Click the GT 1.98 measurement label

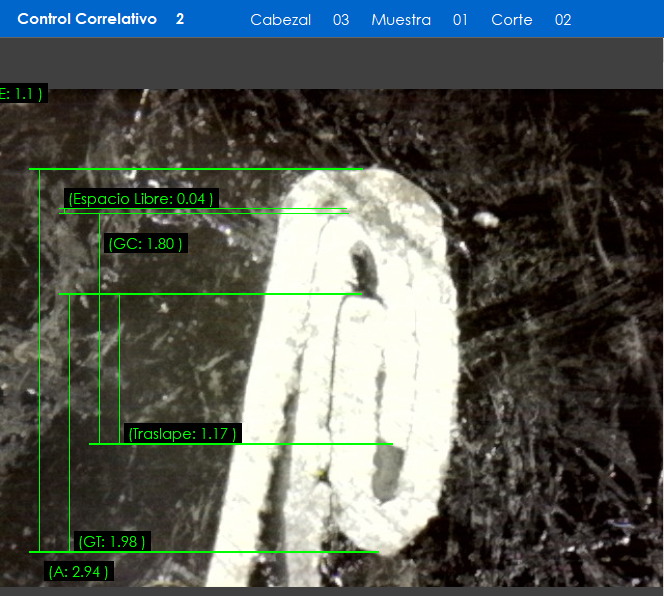(x=112, y=542)
